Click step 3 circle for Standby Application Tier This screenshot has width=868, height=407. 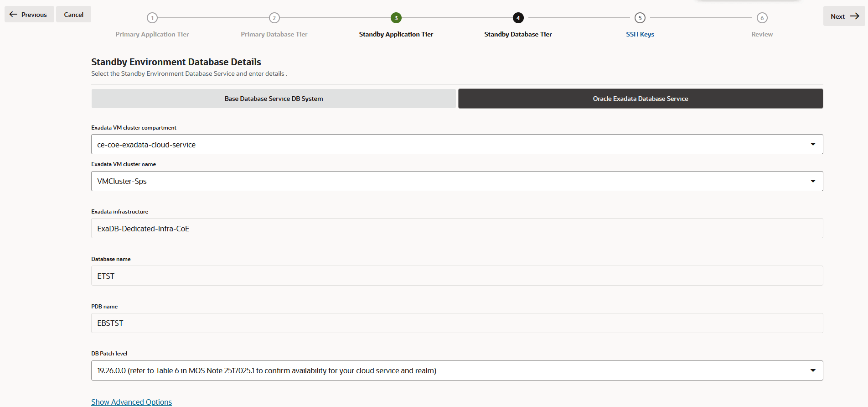coord(396,18)
